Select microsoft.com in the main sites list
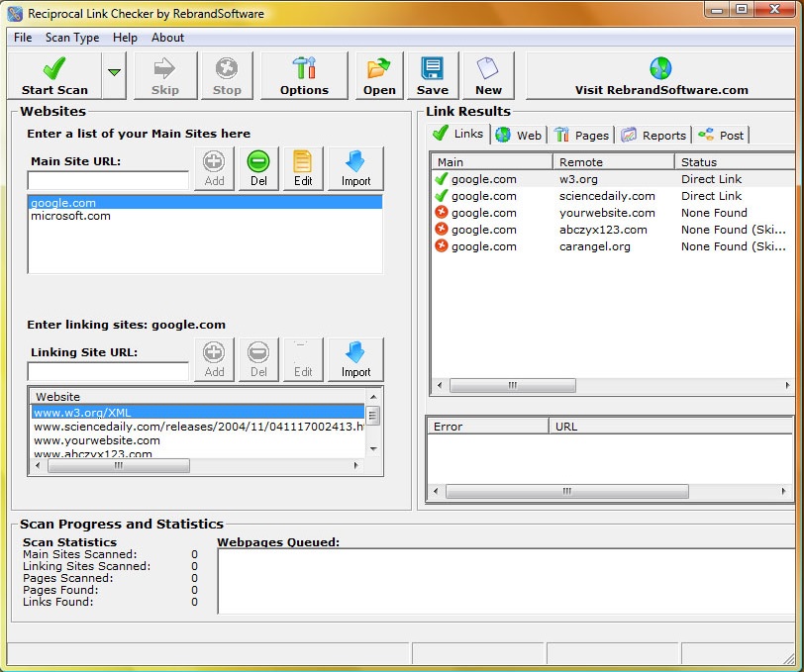Image resolution: width=804 pixels, height=672 pixels. pos(70,216)
